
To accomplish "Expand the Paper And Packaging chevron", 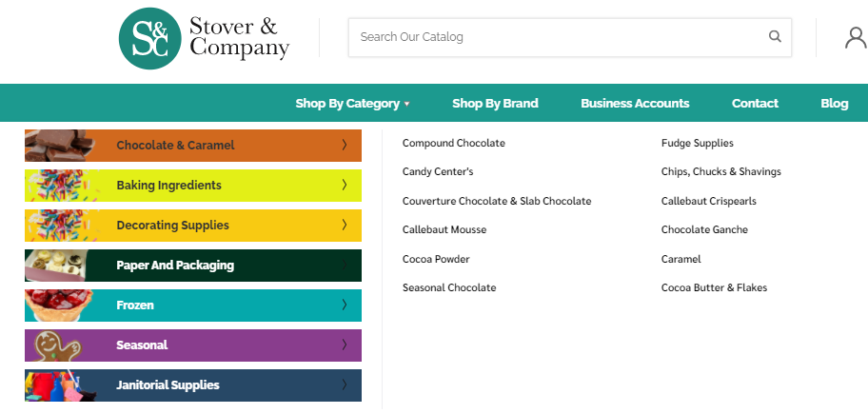I will (x=344, y=266).
